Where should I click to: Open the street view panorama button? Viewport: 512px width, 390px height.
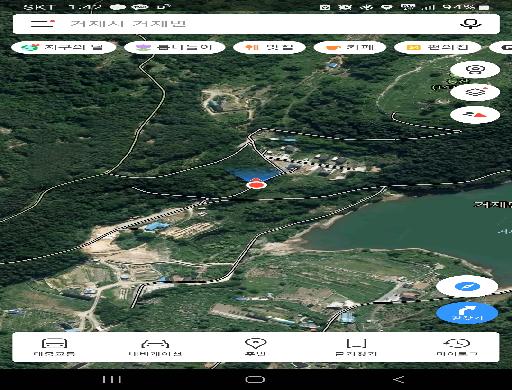pos(475,70)
